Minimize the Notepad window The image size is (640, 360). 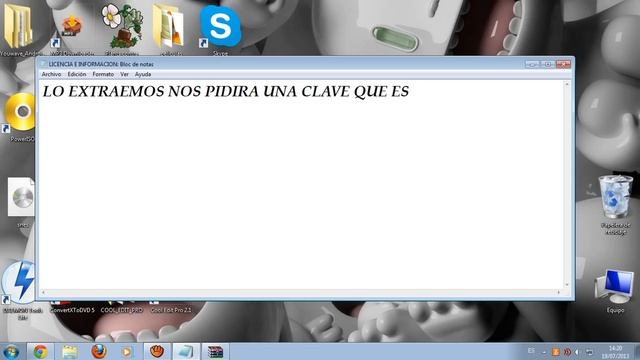(x=533, y=64)
